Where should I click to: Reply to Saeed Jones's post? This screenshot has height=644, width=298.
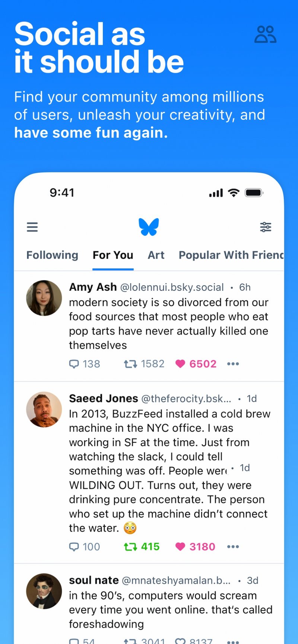(74, 546)
